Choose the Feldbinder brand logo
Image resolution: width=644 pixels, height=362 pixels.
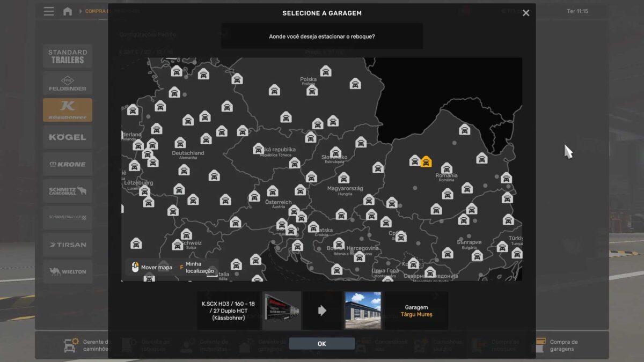tap(68, 83)
